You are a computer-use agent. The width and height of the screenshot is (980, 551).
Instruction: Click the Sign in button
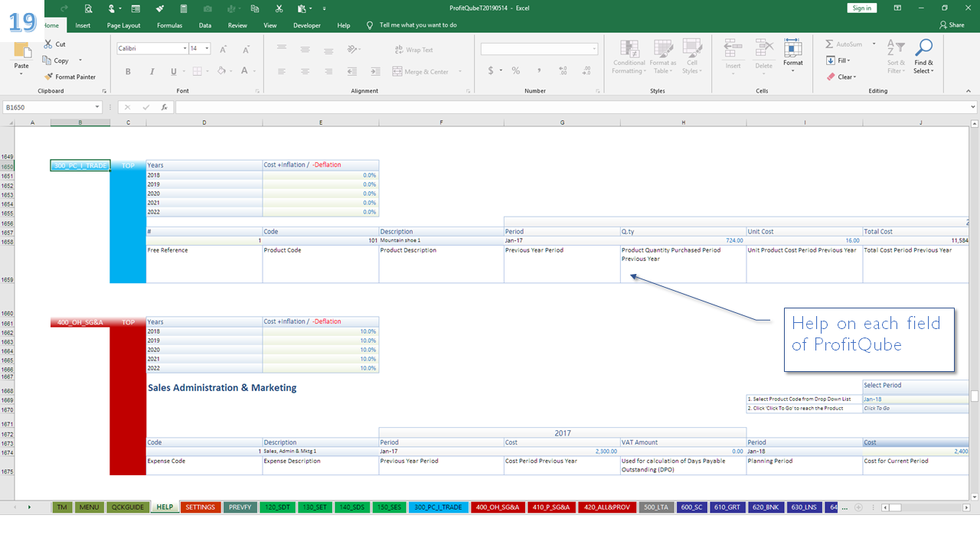point(862,8)
